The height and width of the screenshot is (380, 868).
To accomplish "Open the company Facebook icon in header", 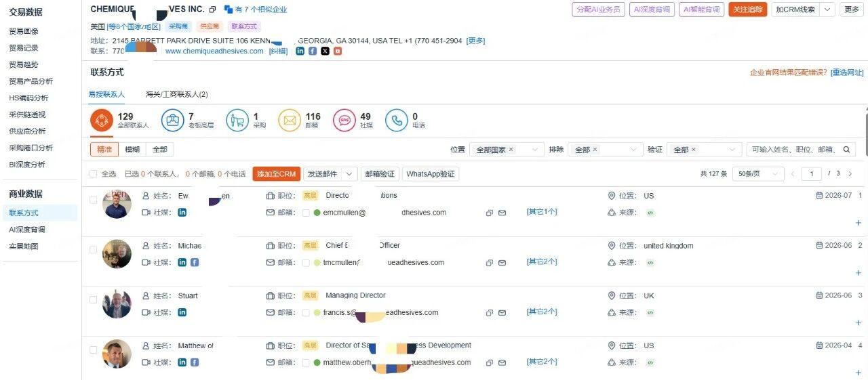I will [x=313, y=51].
